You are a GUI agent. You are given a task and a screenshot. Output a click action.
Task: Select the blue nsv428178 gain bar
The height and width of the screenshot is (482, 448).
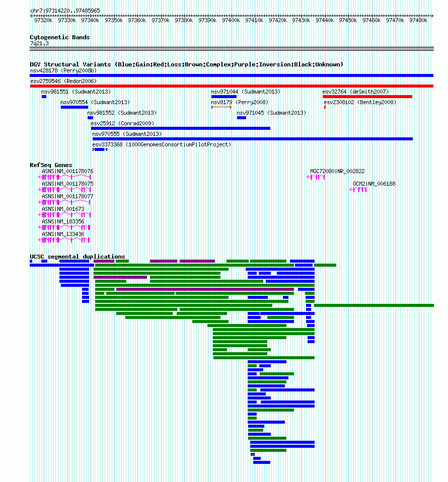point(232,75)
